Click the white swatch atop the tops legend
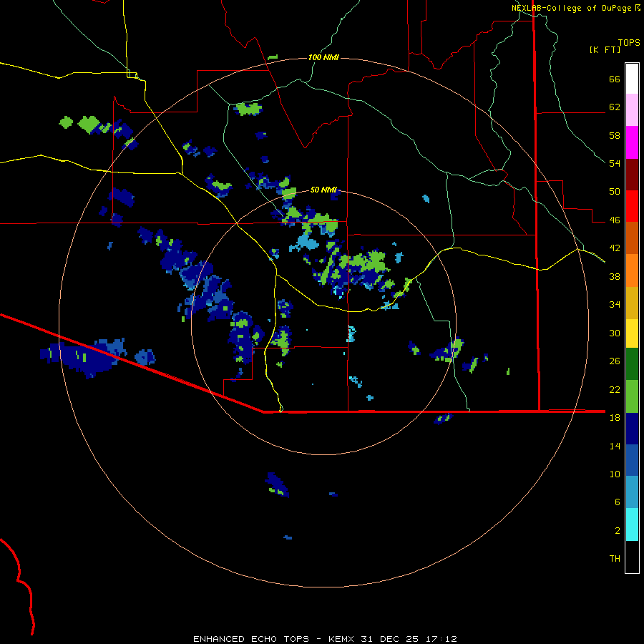This screenshot has width=644, height=644. click(x=632, y=79)
